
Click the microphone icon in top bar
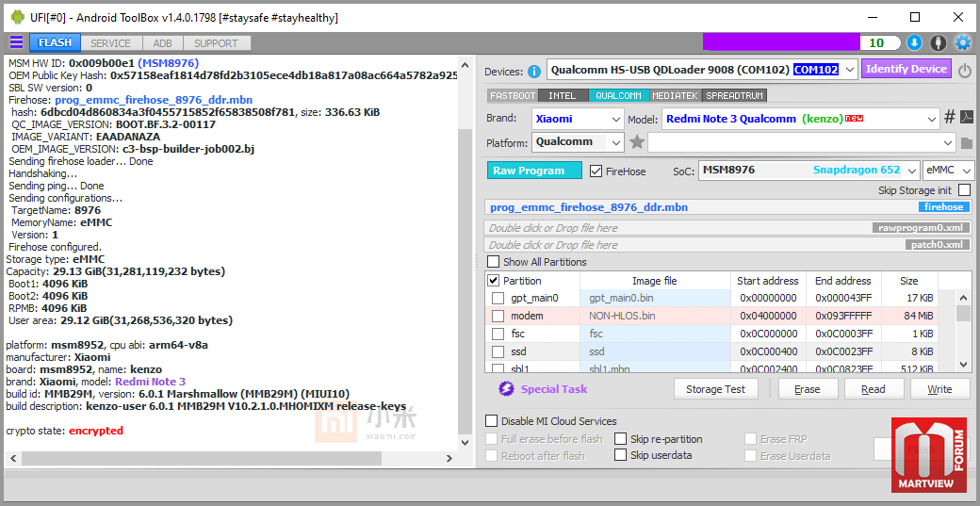pyautogui.click(x=938, y=43)
